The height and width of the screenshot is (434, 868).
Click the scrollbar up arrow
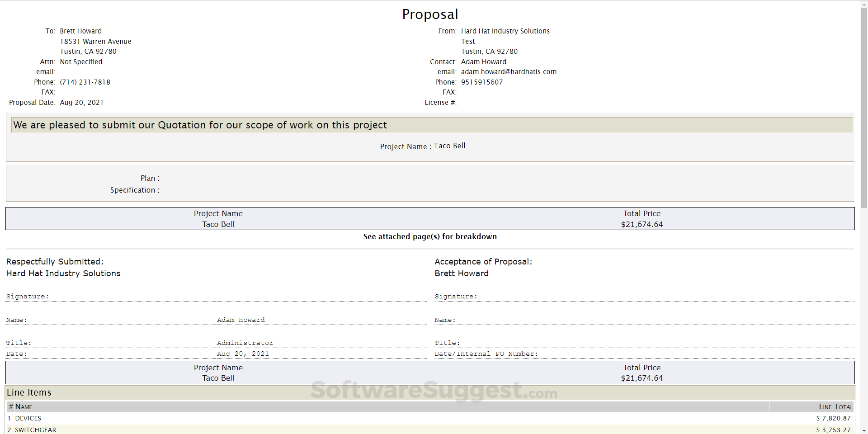click(864, 4)
